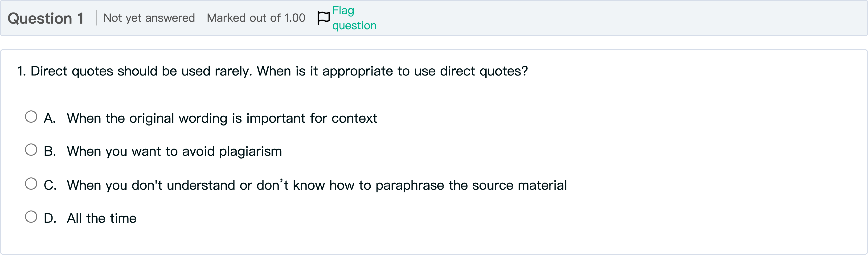Click the question text about direct quotes

(x=272, y=71)
